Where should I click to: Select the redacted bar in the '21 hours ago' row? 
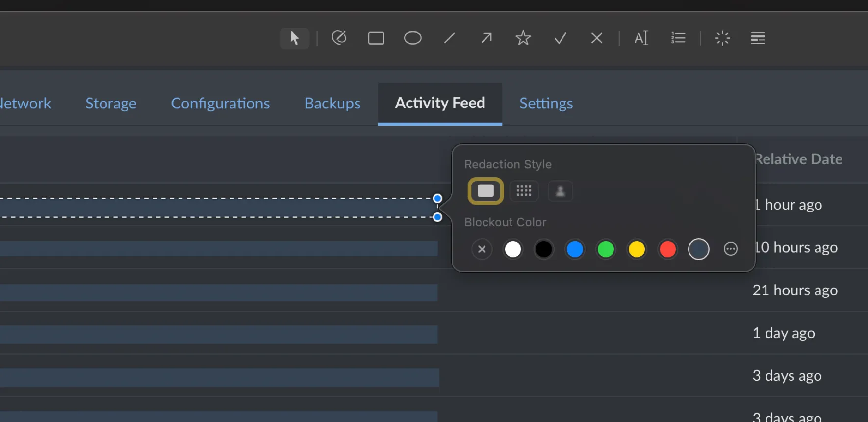click(x=219, y=292)
